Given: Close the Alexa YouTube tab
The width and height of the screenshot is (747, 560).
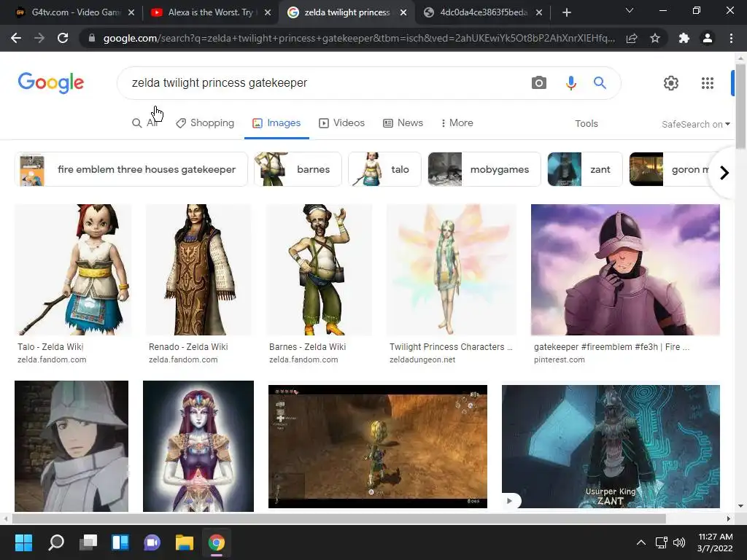Looking at the screenshot, I should pyautogui.click(x=268, y=12).
